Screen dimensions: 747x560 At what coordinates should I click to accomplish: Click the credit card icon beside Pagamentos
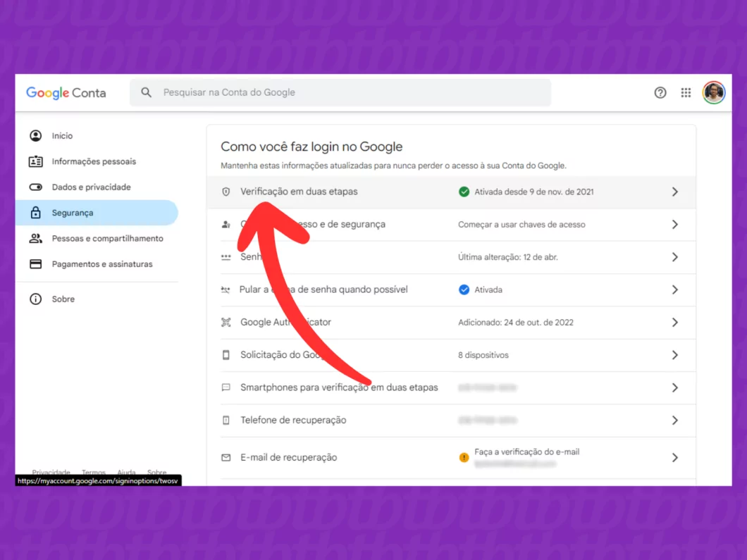36,264
